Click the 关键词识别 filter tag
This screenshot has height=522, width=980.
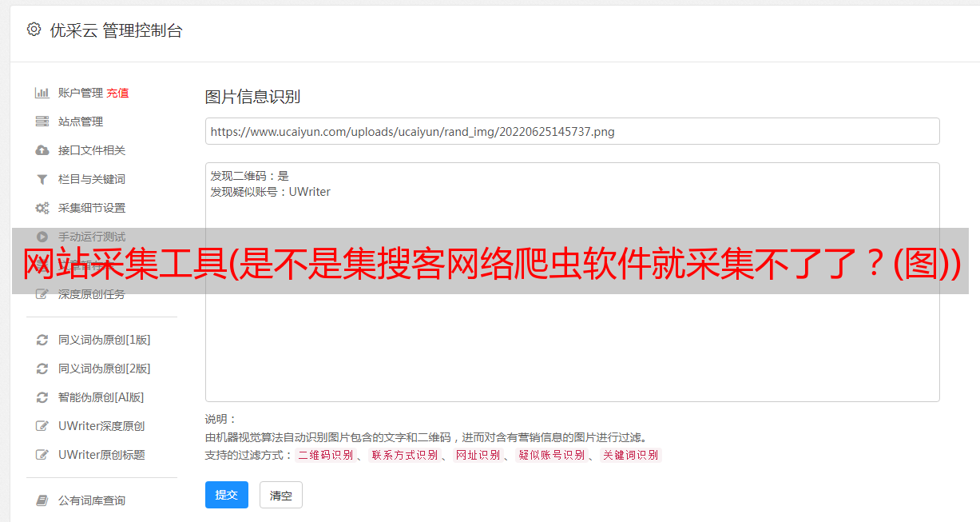pos(631,455)
